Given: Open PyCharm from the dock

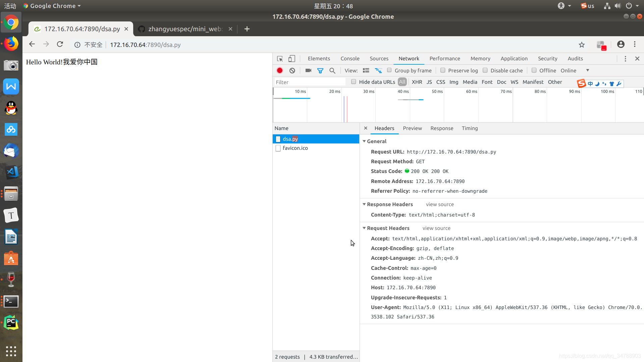Looking at the screenshot, I should pos(11,322).
